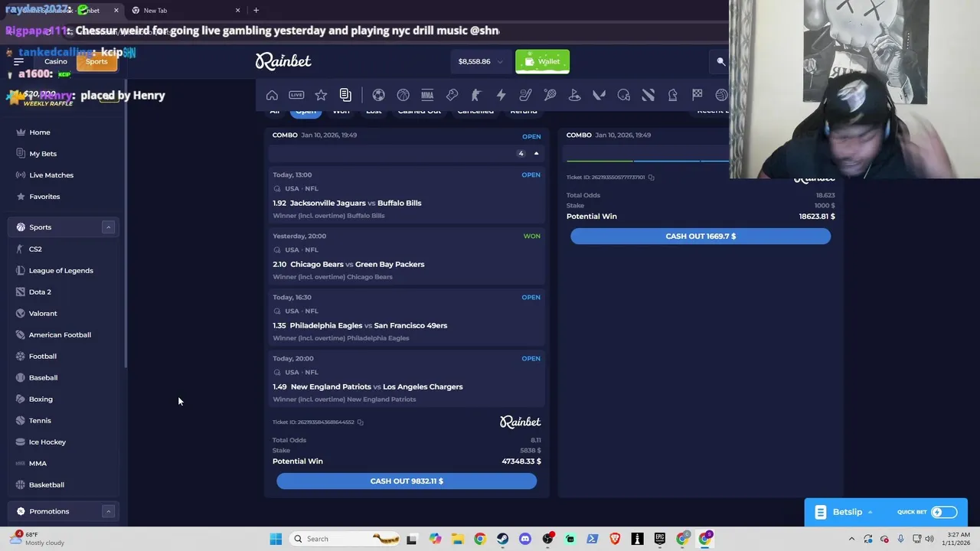Open Epic Games Launcher from taskbar

[660, 539]
